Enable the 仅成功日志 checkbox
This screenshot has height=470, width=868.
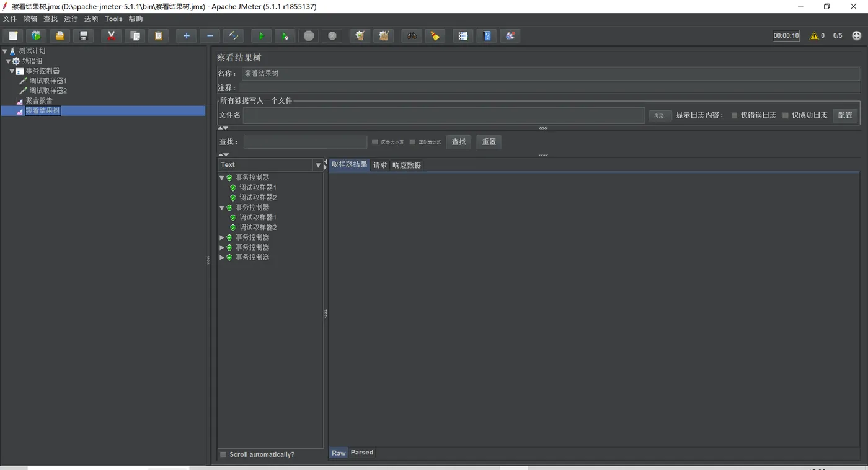point(786,115)
